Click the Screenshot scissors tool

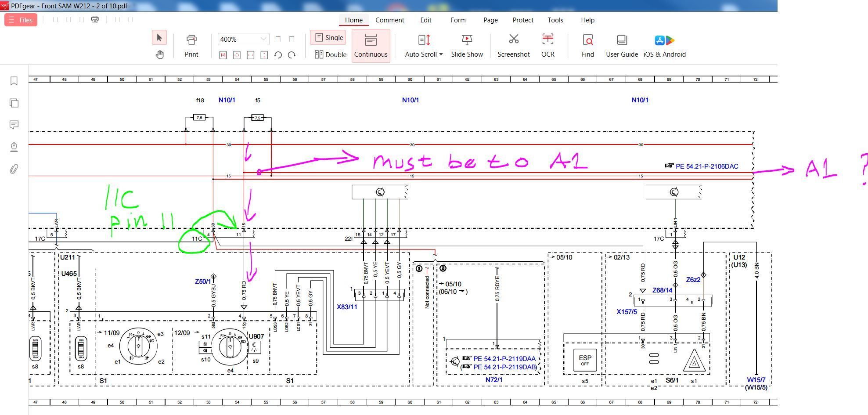513,46
